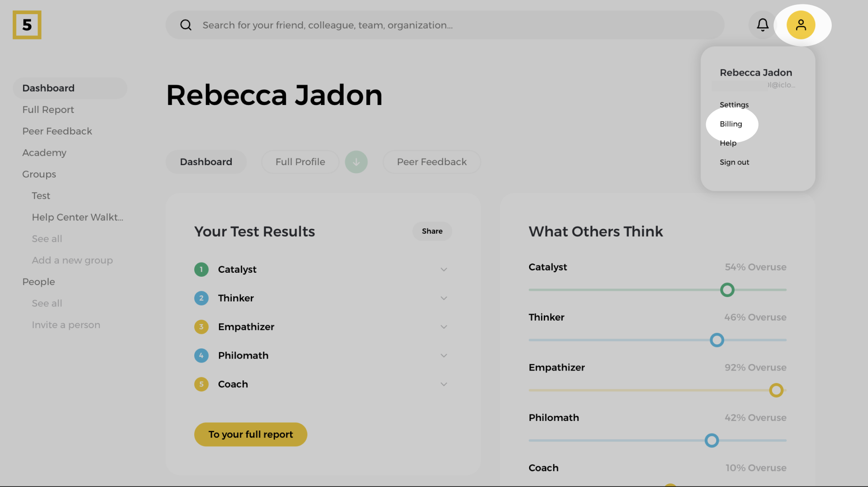Click Coach's number 5 badge
Image resolution: width=868 pixels, height=487 pixels.
(201, 384)
